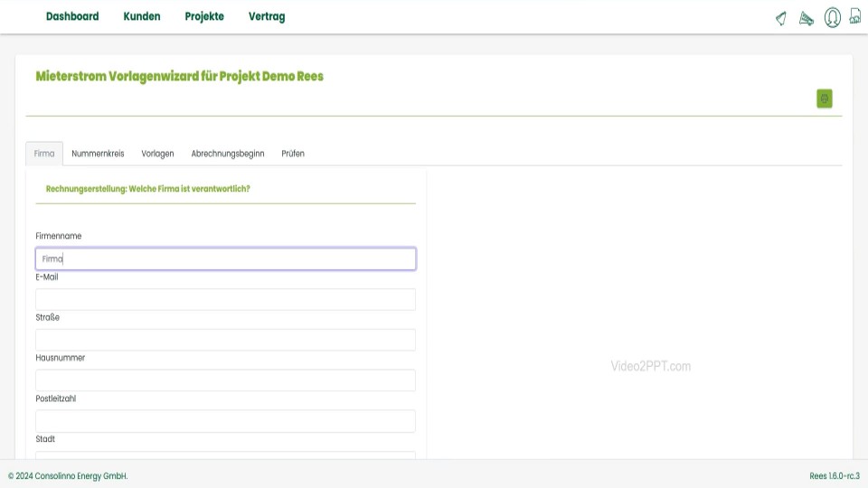Screen dimensions: 868x488
Task: Click the Hausnummer field label
Action: (61, 358)
